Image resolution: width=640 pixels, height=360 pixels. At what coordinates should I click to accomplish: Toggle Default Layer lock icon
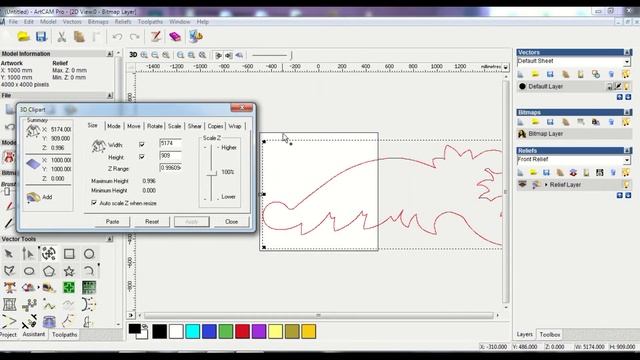609,86
